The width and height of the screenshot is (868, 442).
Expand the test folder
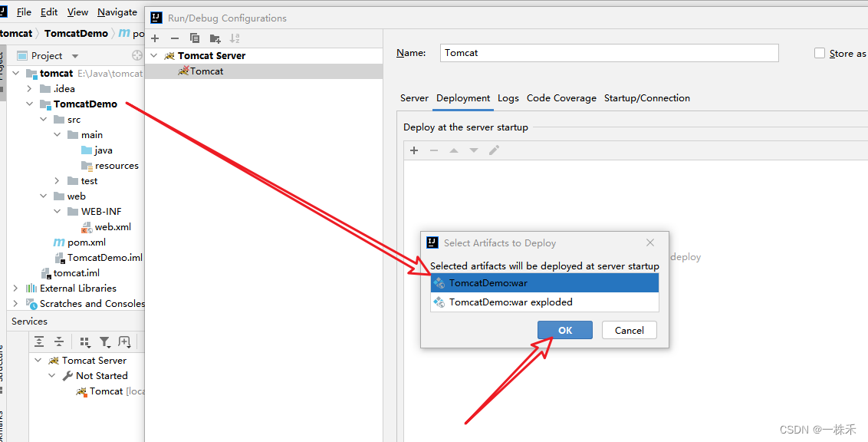coord(57,180)
